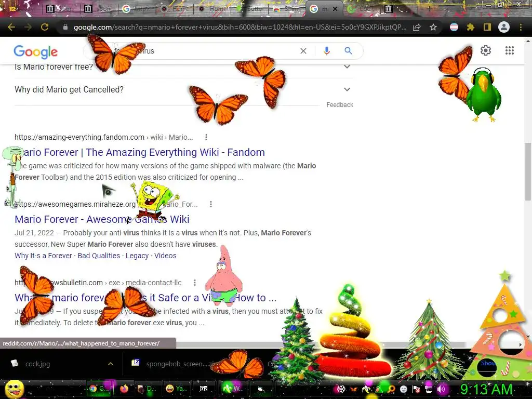Screen dimensions: 532x399
Task: Open the "Videos" sitelink
Action: pos(165,256)
